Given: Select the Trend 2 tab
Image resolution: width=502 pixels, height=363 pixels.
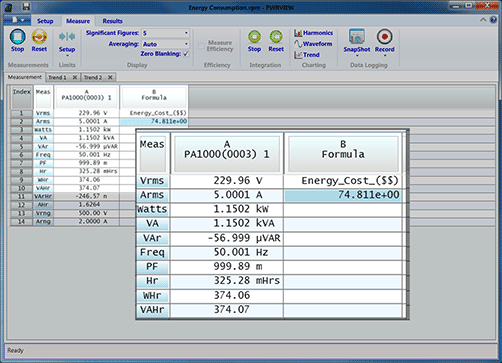Looking at the screenshot, I should 93,77.
